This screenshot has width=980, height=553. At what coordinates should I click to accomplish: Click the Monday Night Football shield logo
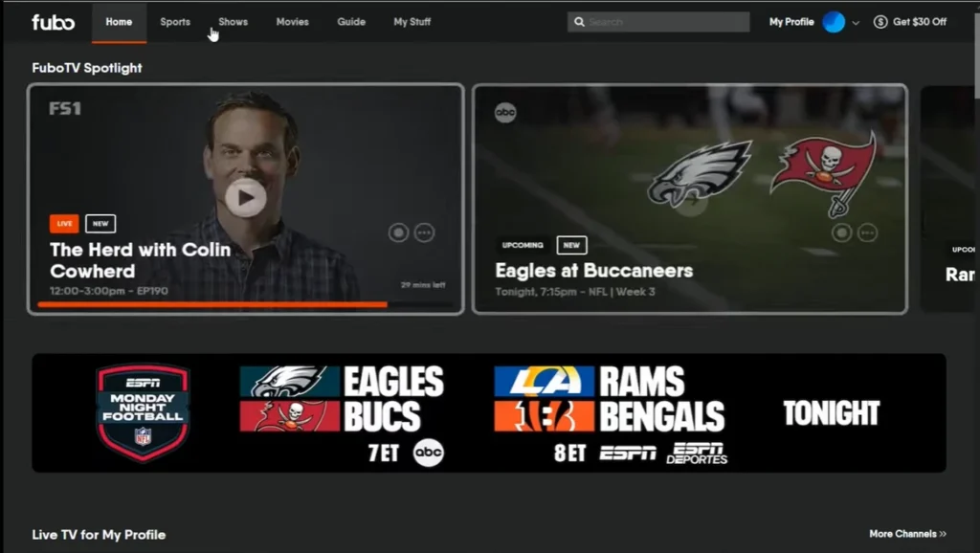pyautogui.click(x=143, y=413)
